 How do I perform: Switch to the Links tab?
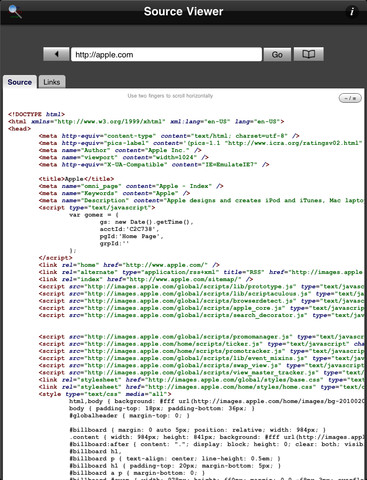52,82
